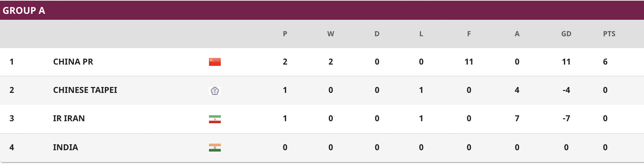Click the P (played) column header

tap(285, 34)
